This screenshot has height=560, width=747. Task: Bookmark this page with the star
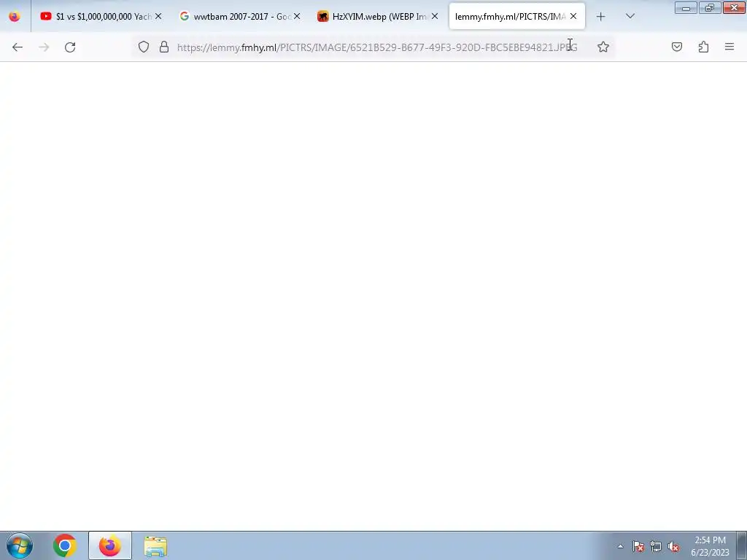603,47
